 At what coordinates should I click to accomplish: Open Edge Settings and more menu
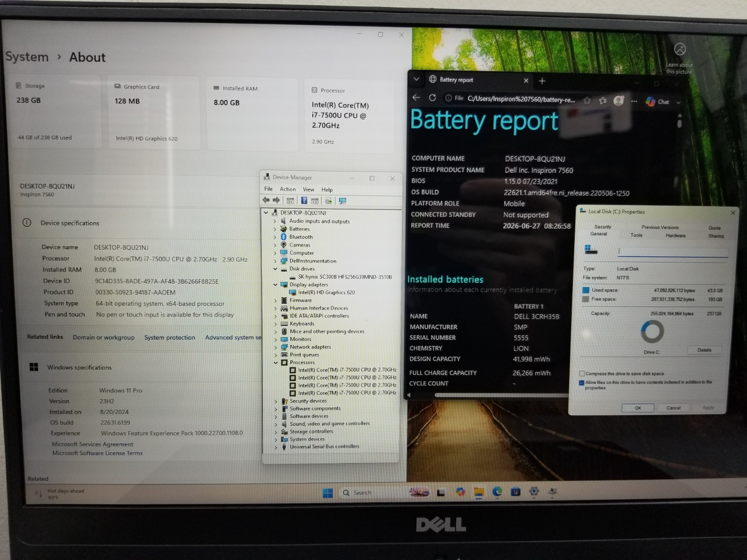pyautogui.click(x=634, y=101)
